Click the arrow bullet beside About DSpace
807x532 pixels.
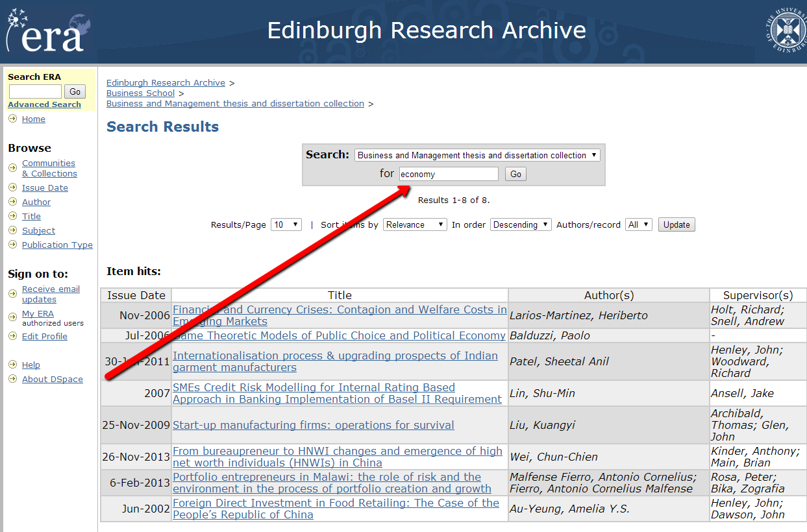13,379
